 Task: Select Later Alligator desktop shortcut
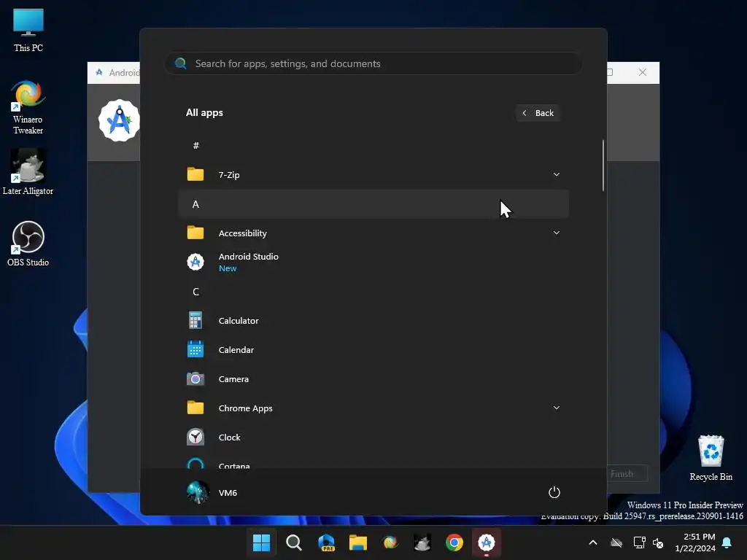click(x=28, y=172)
